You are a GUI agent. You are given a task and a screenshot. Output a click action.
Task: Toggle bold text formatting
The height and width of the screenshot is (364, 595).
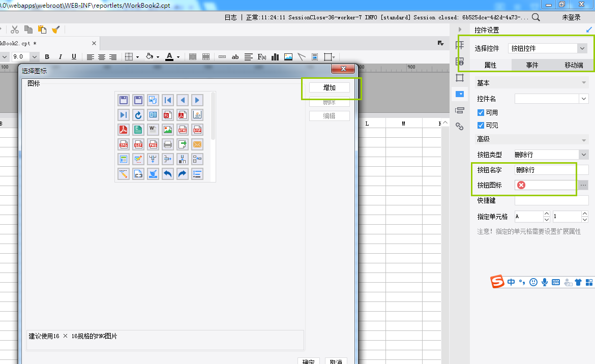pyautogui.click(x=47, y=57)
